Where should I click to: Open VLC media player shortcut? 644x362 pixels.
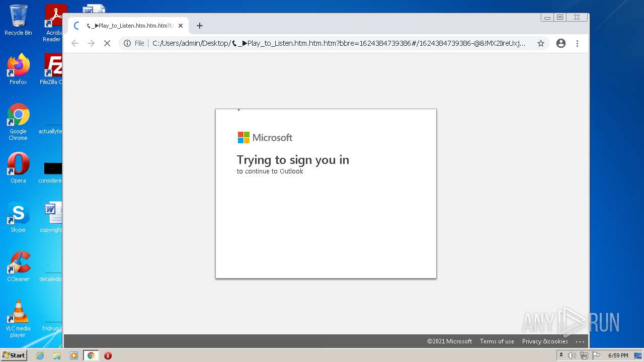point(18,319)
